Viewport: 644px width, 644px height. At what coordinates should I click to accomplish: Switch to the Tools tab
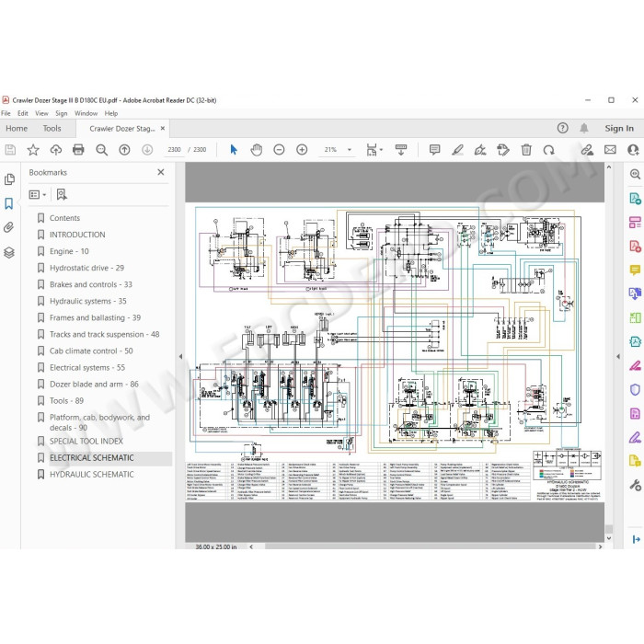tap(52, 129)
